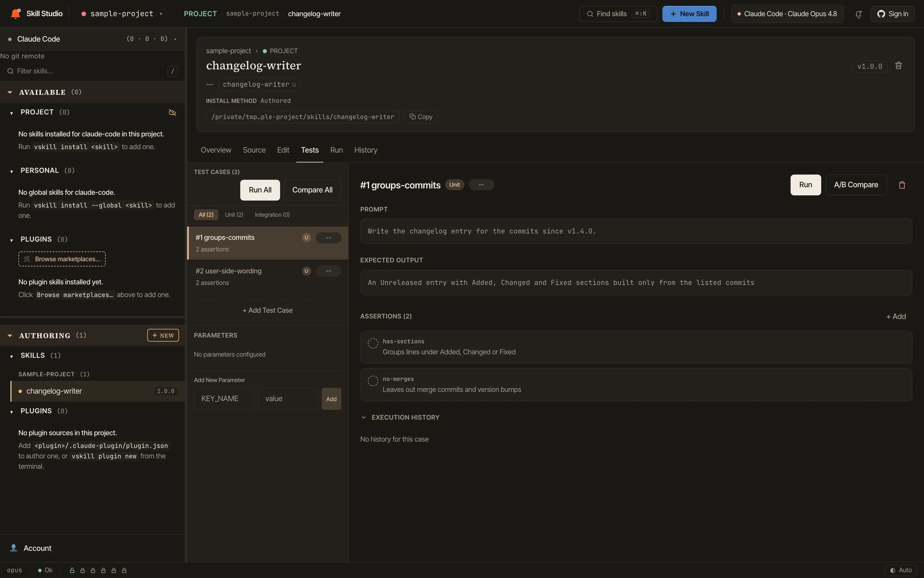Copy skill name via icon beside changelog-writer chip

pos(294,85)
